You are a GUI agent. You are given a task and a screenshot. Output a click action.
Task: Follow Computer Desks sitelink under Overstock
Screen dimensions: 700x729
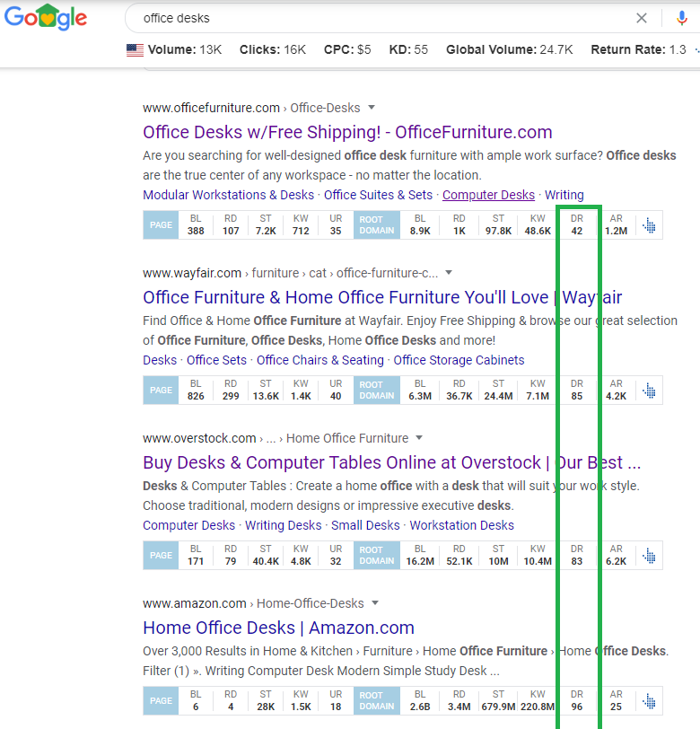188,525
